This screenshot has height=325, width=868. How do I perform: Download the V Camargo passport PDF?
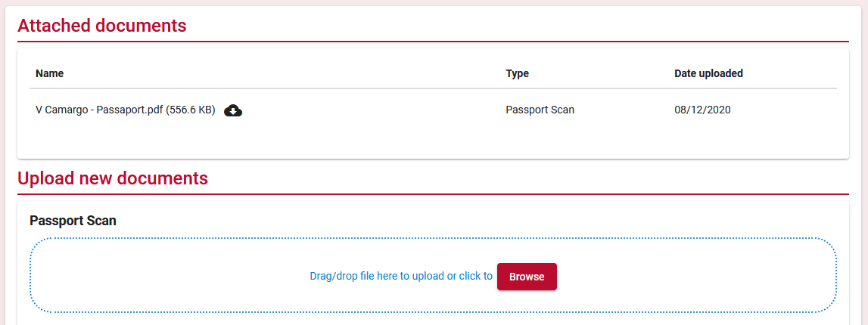click(x=233, y=110)
